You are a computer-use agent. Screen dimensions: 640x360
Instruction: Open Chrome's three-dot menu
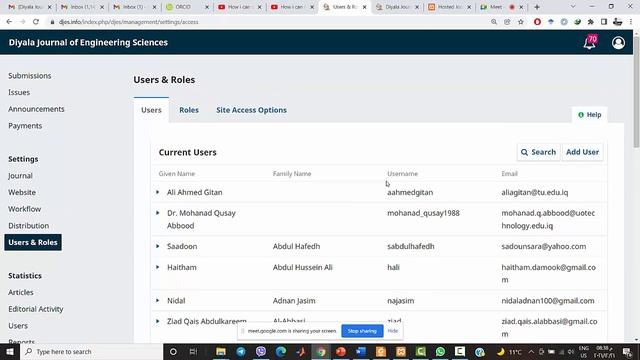click(631, 22)
